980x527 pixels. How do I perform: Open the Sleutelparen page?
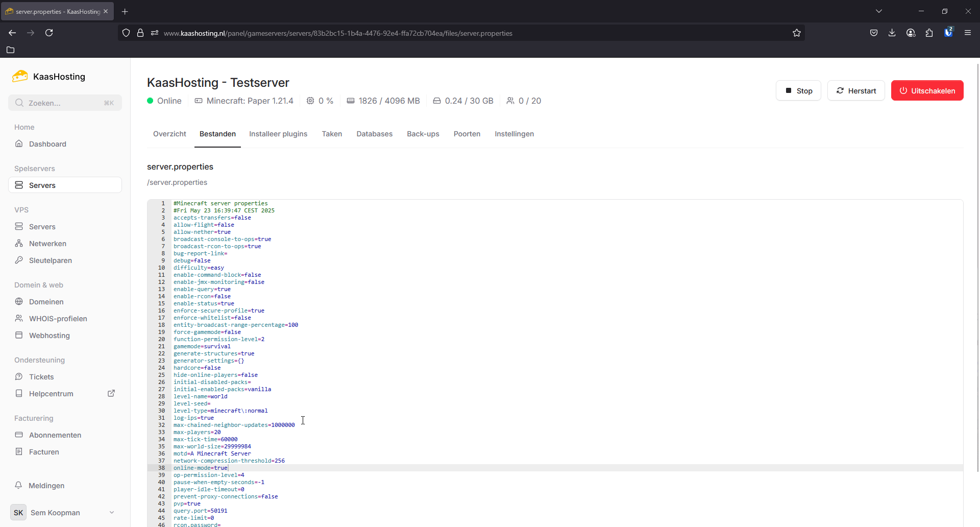(x=50, y=260)
